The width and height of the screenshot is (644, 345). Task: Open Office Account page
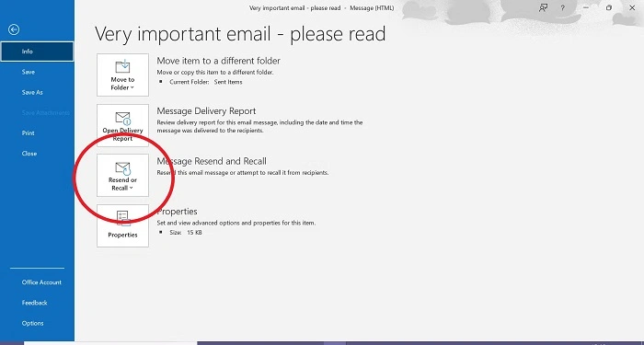[x=41, y=282]
